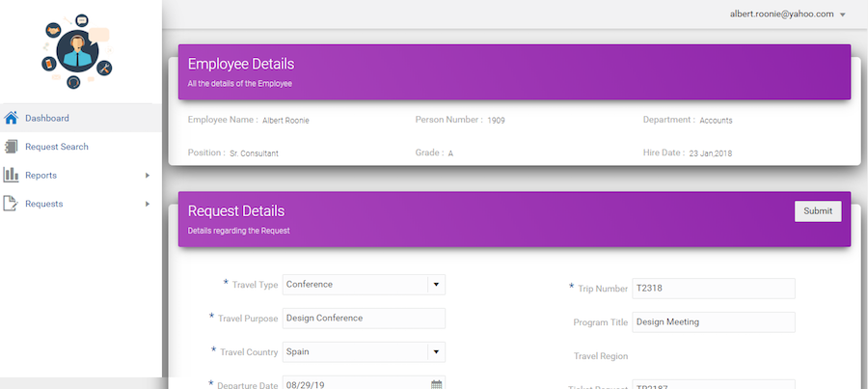Click the Spain value in Travel Country
Image resolution: width=868 pixels, height=389 pixels.
tap(298, 352)
